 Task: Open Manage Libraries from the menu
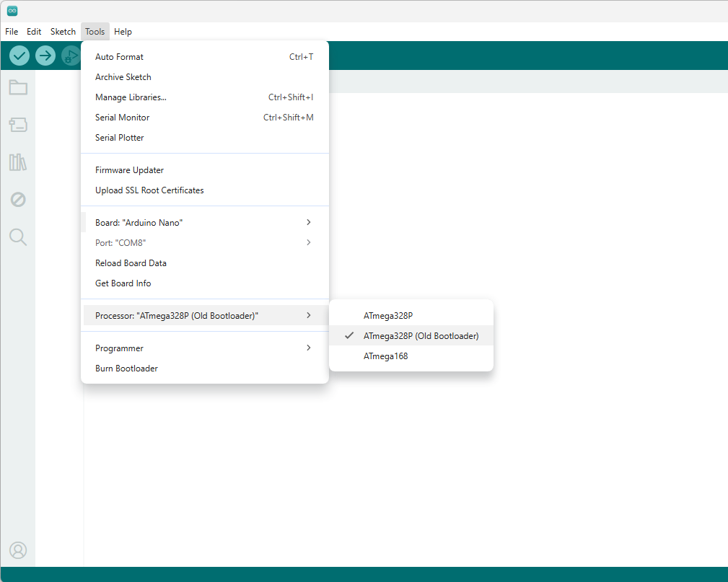tap(205, 97)
